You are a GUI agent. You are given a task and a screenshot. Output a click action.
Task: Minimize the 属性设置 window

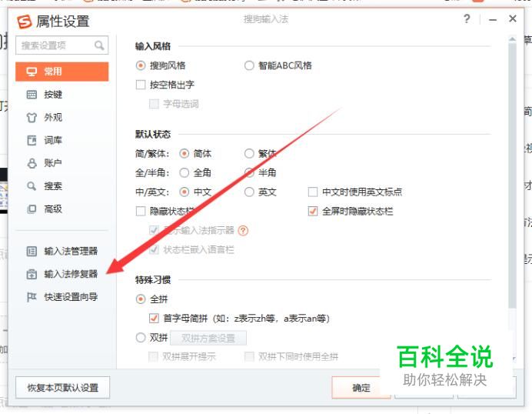click(493, 20)
